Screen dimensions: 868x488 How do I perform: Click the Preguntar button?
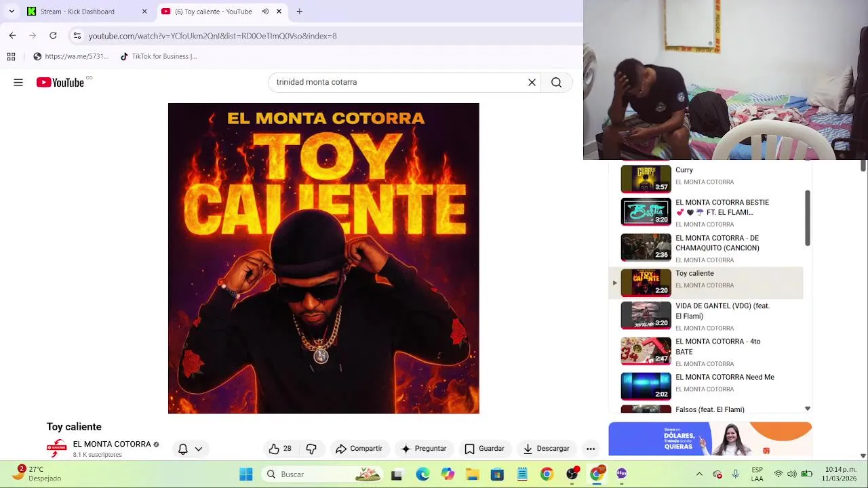424,449
